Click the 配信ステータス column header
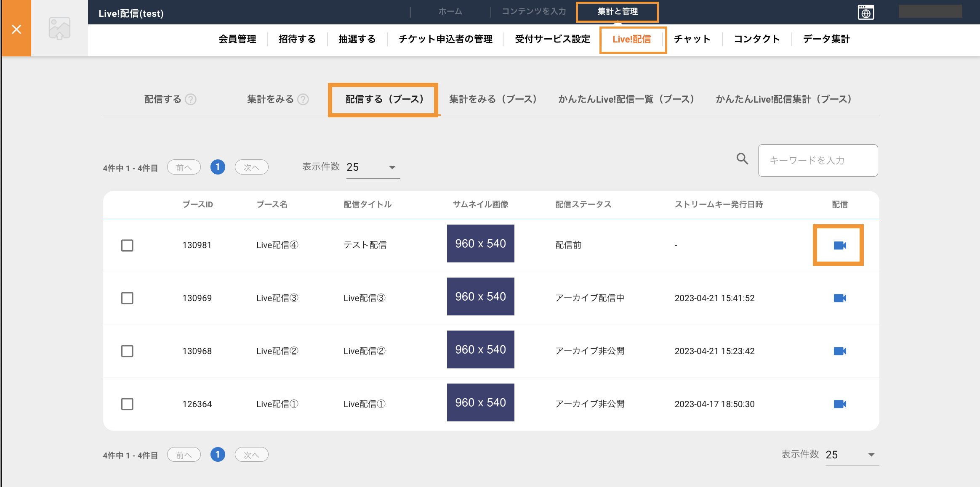The height and width of the screenshot is (487, 980). click(x=583, y=204)
